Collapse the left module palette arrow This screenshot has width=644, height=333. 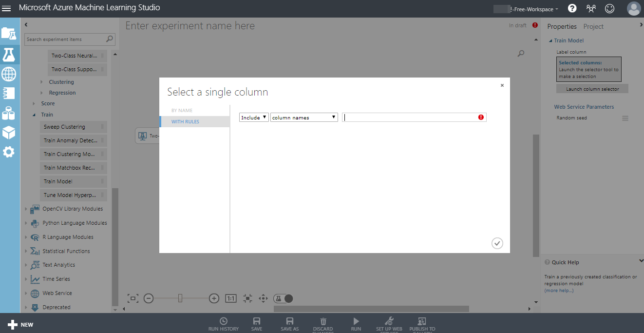26,24
